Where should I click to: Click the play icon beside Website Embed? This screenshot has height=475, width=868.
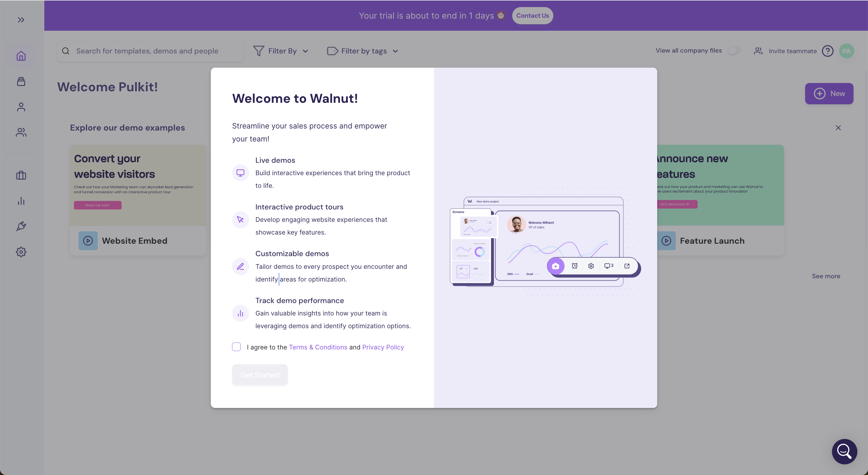pyautogui.click(x=88, y=241)
